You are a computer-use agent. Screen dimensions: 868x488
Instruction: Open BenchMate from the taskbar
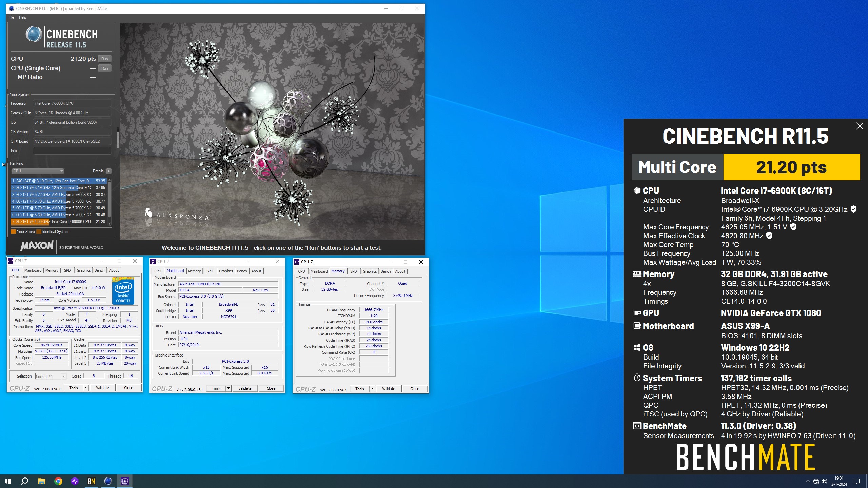(92, 481)
